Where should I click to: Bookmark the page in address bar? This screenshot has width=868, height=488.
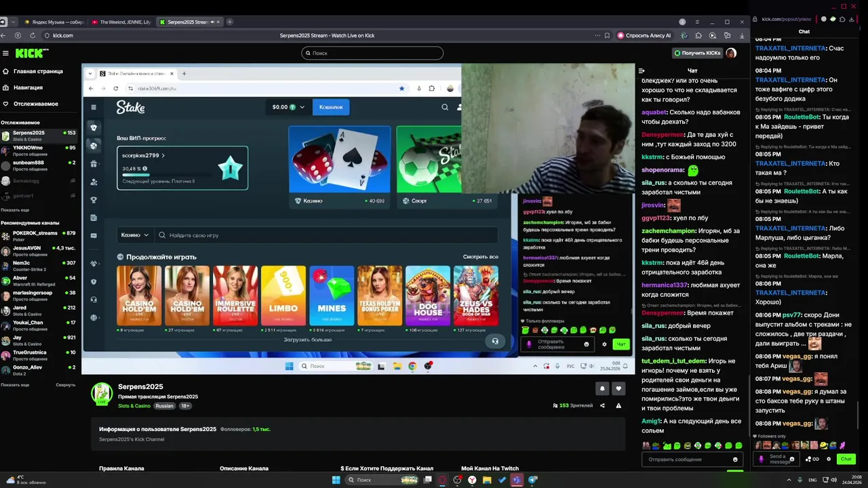pos(606,35)
